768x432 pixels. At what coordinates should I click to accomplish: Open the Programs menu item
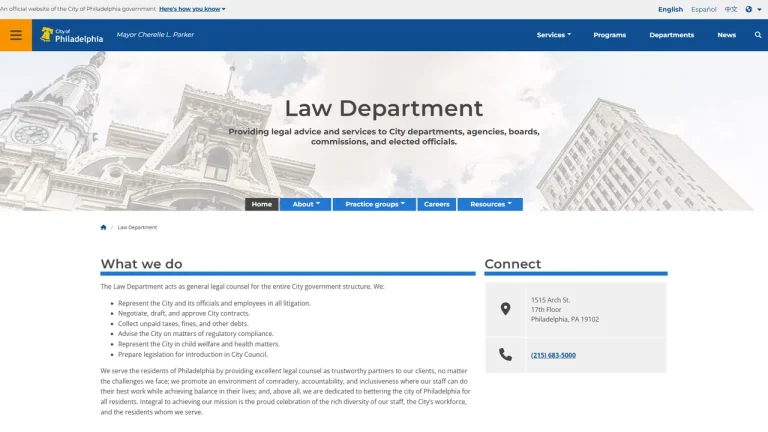coord(609,35)
